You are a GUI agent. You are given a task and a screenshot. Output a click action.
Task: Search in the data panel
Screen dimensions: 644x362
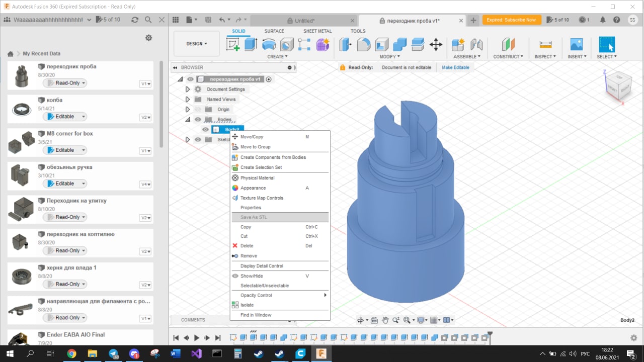(148, 20)
